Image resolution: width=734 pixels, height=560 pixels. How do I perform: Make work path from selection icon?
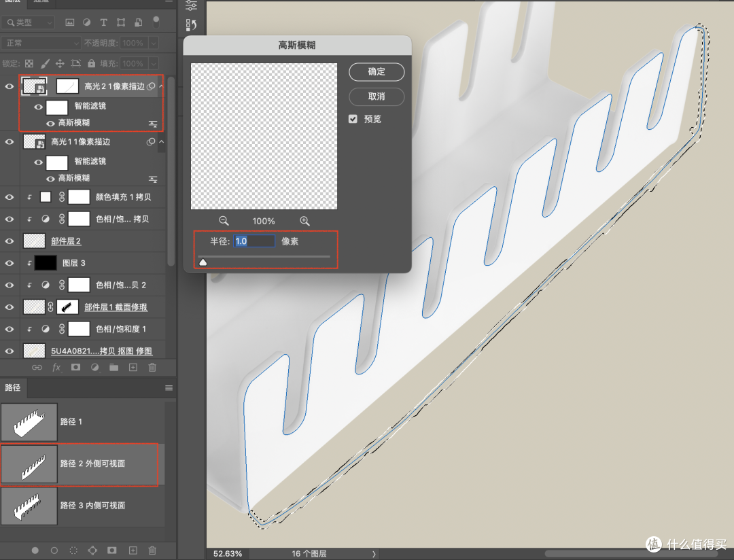click(92, 550)
